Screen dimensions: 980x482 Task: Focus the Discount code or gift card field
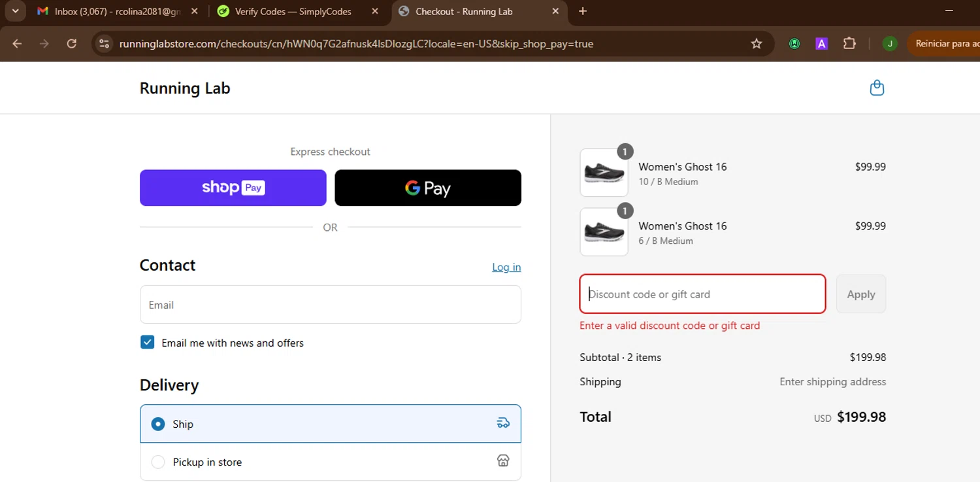pos(702,294)
